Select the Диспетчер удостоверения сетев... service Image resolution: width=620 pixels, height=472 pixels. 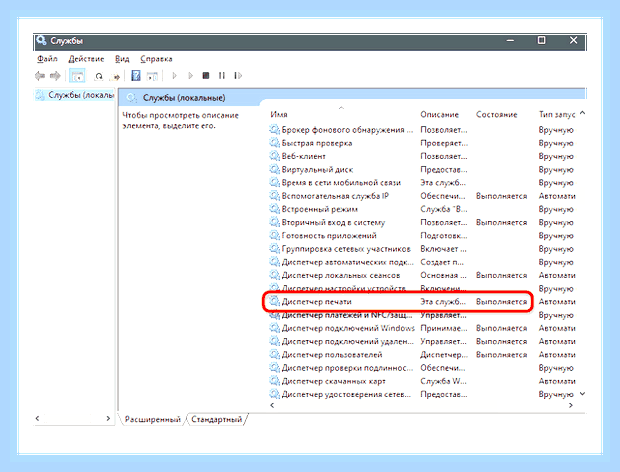coord(346,395)
